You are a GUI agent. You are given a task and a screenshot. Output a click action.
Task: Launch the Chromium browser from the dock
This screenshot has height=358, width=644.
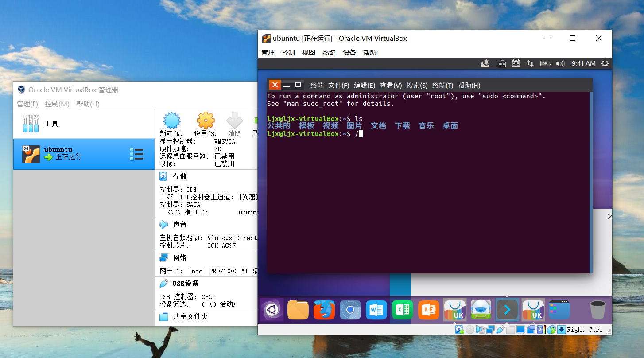350,310
